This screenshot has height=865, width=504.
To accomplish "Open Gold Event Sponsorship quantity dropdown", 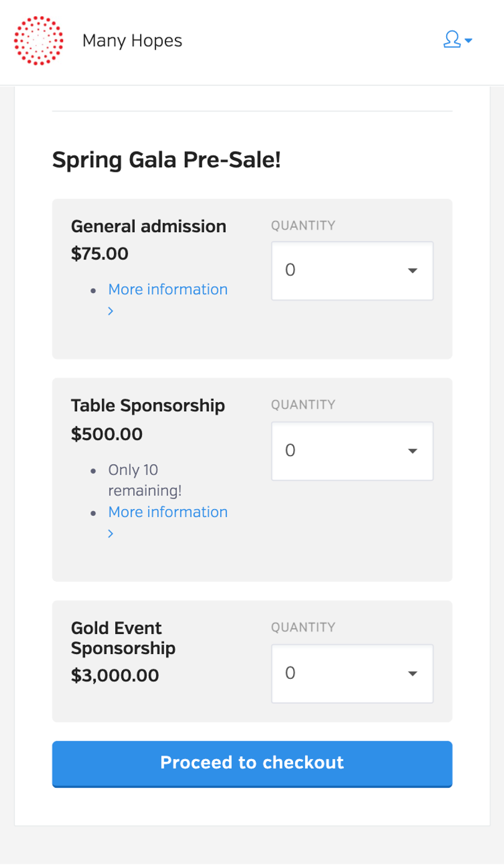I will (x=352, y=674).
